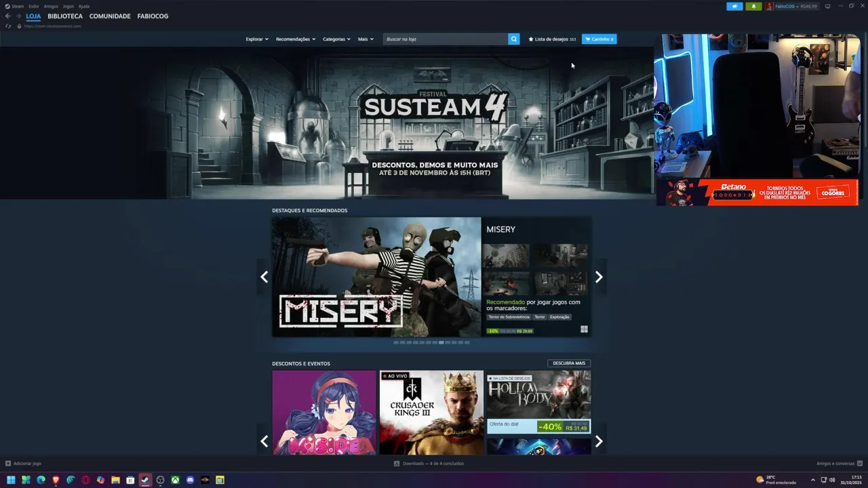Viewport: 868px width, 488px height.
Task: Open the MiSide anime girl game card
Action: tap(324, 412)
